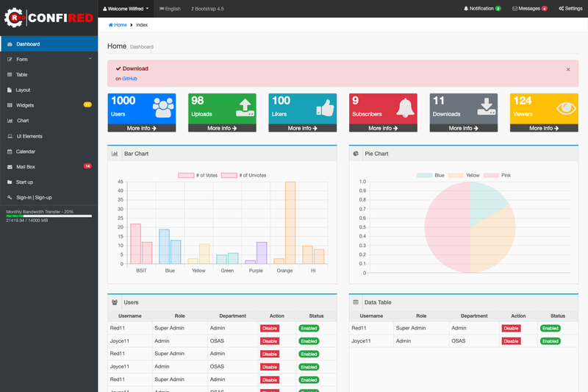Toggle the '# of Unvotes' legend item

point(244,175)
